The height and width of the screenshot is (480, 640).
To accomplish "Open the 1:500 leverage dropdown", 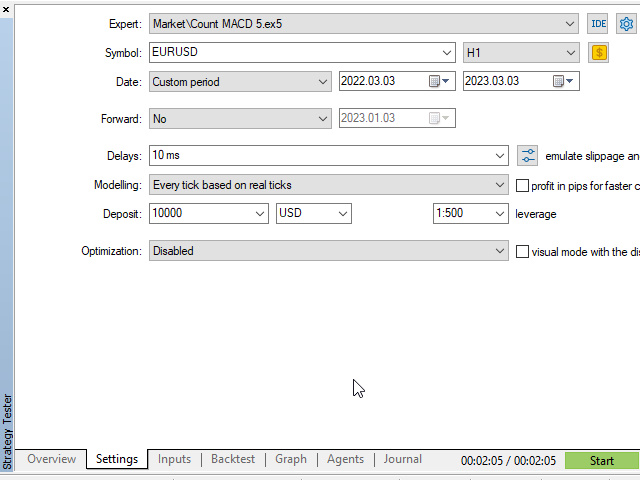I will [x=500, y=213].
